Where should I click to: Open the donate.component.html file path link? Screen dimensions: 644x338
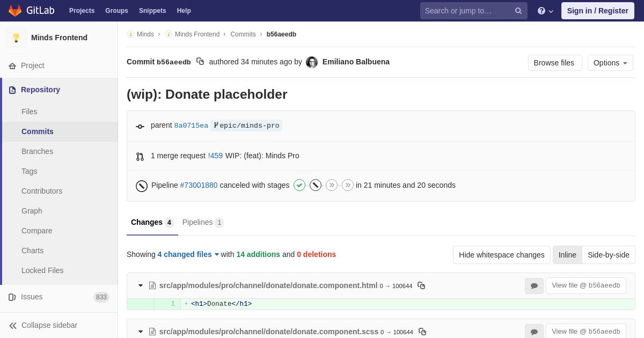[268, 285]
